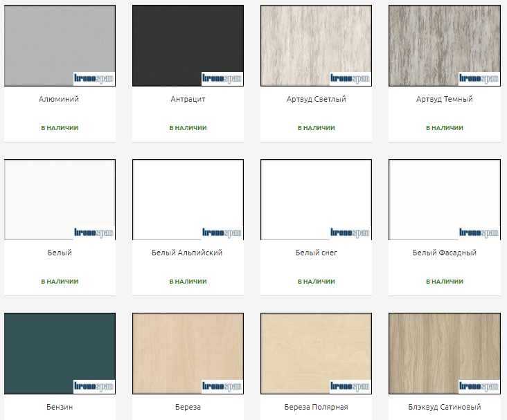Select the Береза Полярная sample image
Viewport: 507px width, 420px height.
tap(316, 349)
